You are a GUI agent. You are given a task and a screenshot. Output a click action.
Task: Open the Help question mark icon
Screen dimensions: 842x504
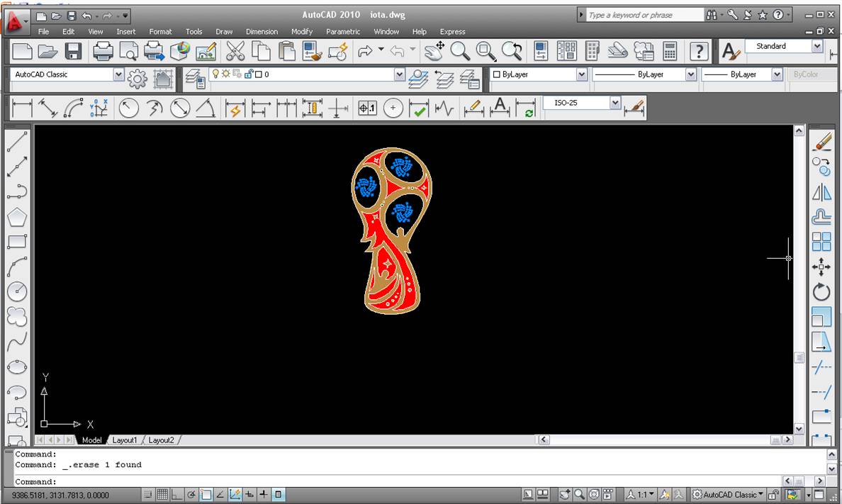coord(699,52)
